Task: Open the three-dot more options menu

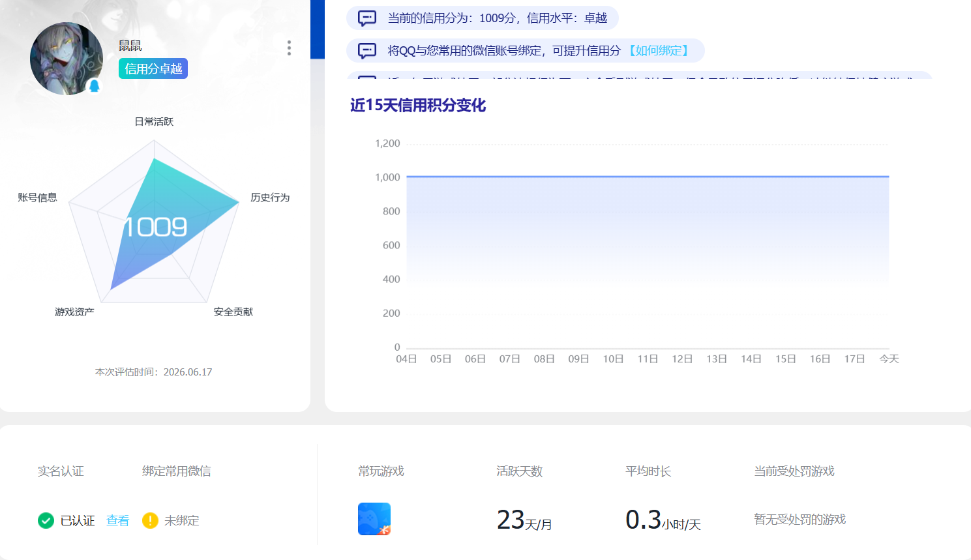Action: (x=289, y=48)
